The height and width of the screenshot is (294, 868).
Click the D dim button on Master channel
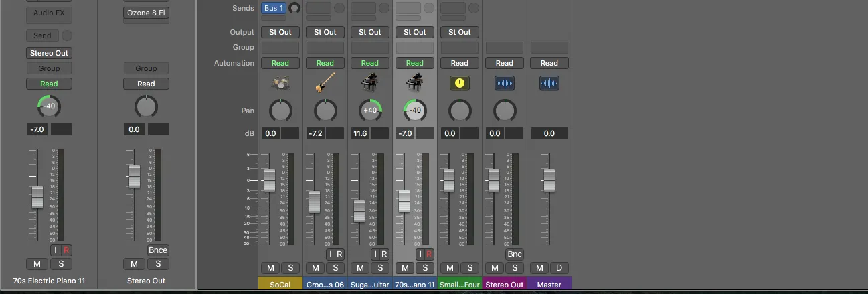point(559,268)
